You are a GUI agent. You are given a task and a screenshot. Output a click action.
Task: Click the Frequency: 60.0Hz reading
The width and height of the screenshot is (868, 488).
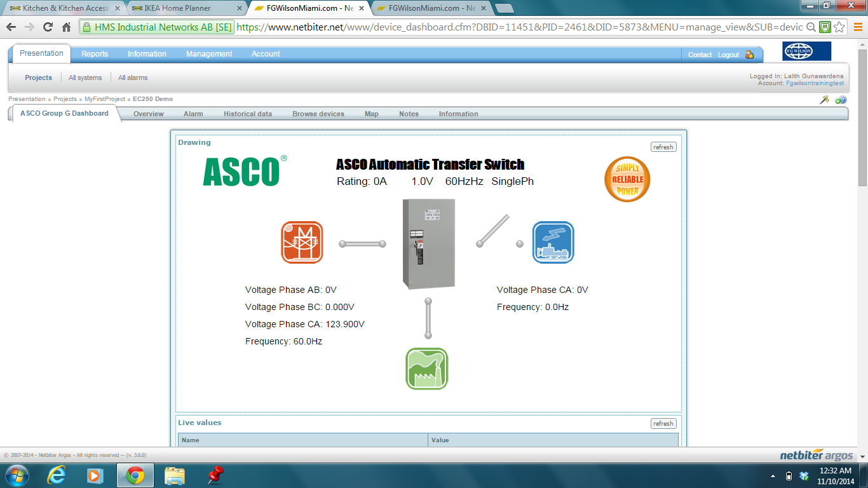click(283, 341)
